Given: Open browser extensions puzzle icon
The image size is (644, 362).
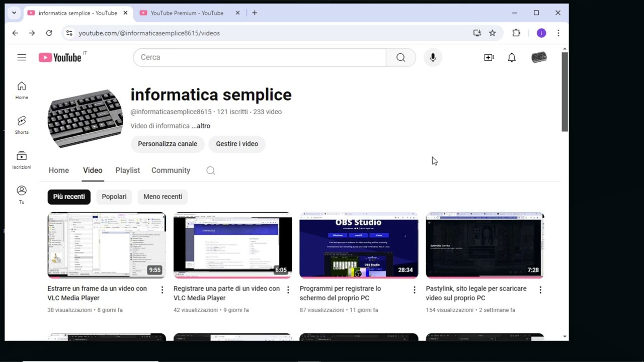Looking at the screenshot, I should (x=516, y=33).
